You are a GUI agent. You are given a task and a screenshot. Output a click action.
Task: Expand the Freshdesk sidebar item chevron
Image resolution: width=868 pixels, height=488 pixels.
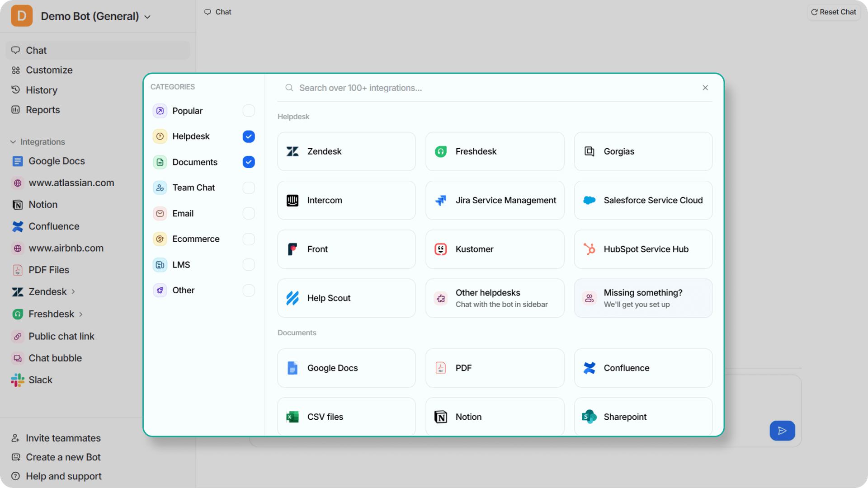click(x=80, y=314)
